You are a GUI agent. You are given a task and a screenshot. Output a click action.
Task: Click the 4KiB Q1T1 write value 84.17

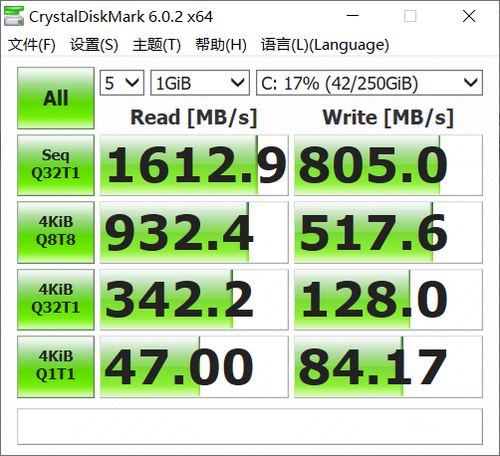(388, 367)
